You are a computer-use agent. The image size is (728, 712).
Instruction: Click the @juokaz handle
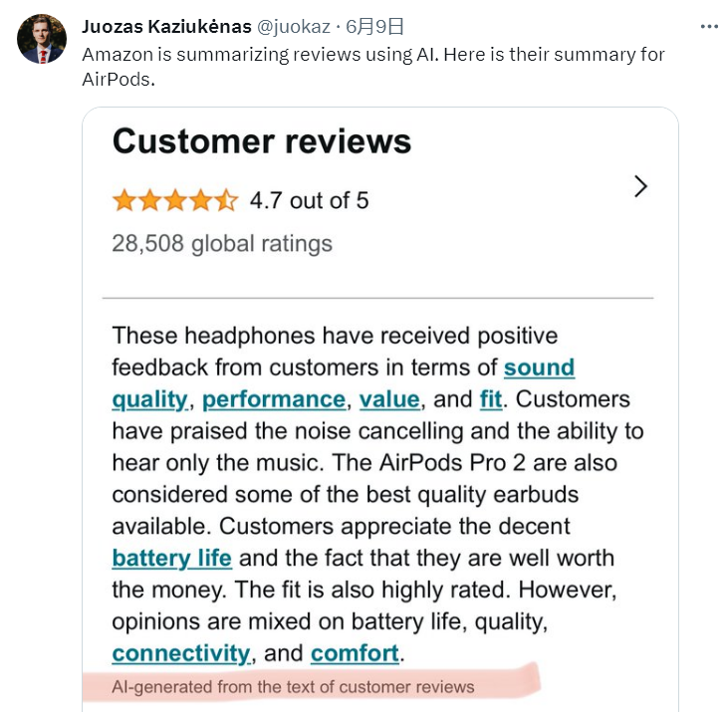[x=294, y=27]
